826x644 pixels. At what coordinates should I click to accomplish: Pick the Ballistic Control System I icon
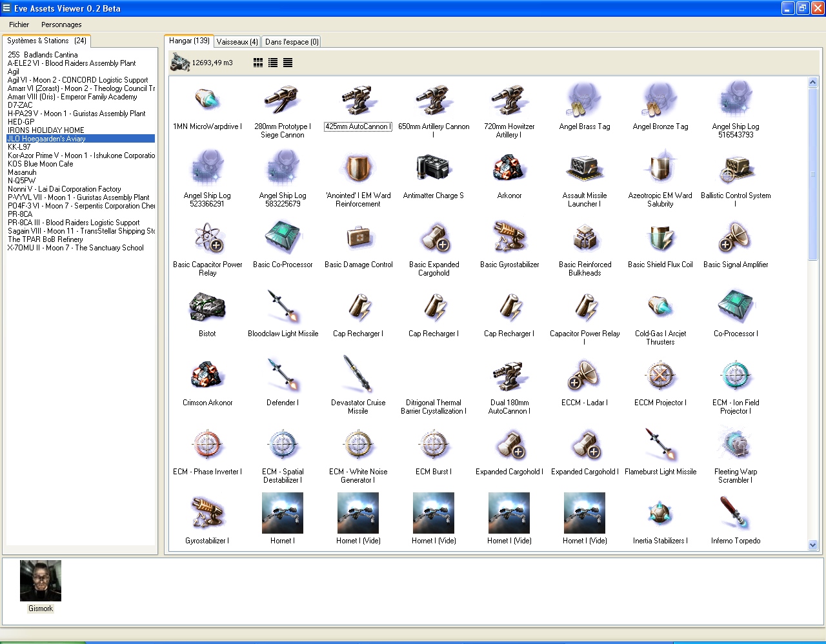[x=736, y=169]
